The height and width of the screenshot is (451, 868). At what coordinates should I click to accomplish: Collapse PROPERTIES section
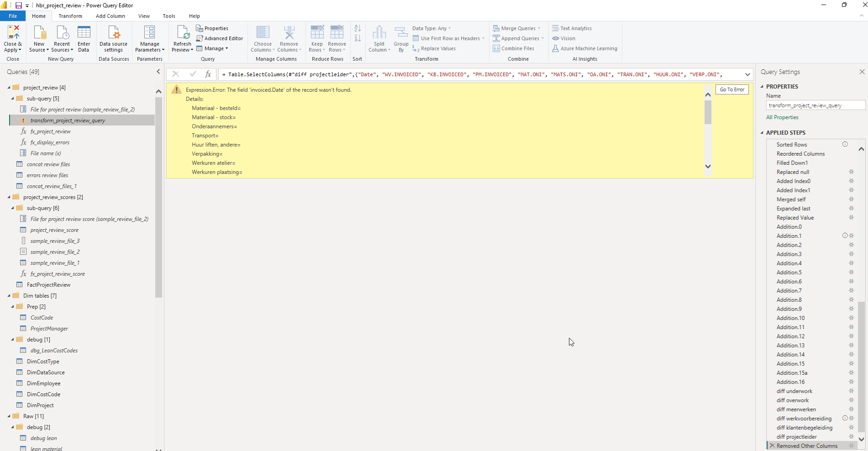pyautogui.click(x=762, y=86)
